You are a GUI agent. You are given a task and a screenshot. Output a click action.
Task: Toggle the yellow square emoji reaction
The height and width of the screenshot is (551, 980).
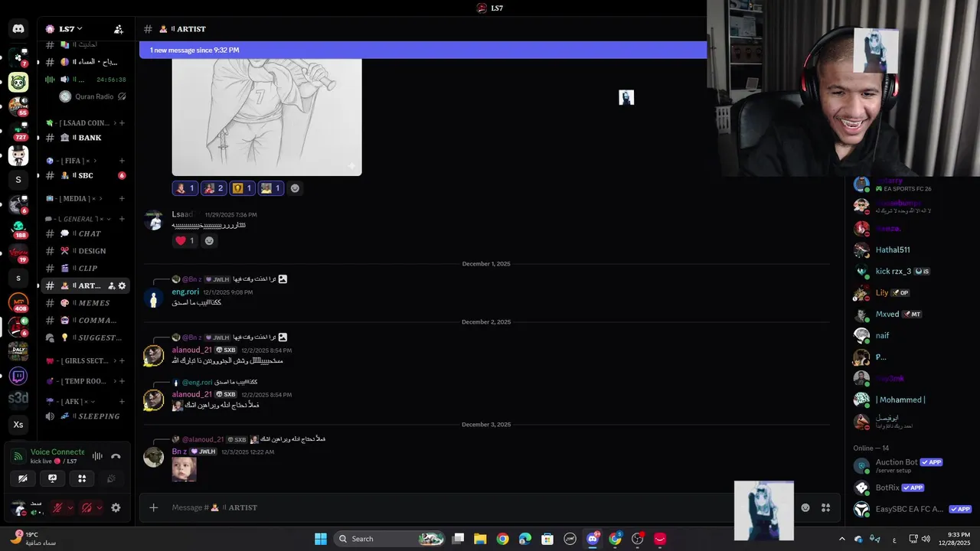(x=242, y=188)
